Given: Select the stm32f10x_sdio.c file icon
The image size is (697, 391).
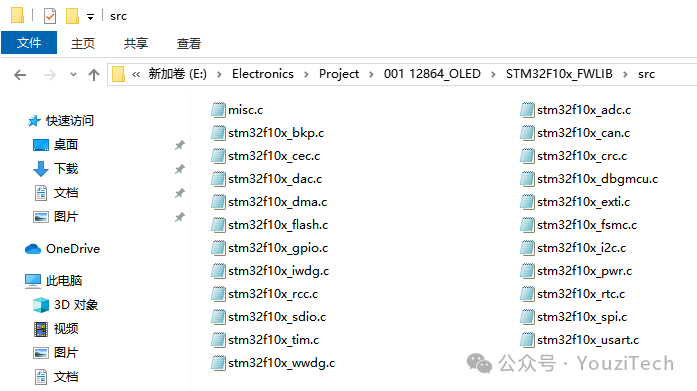Looking at the screenshot, I should [218, 317].
